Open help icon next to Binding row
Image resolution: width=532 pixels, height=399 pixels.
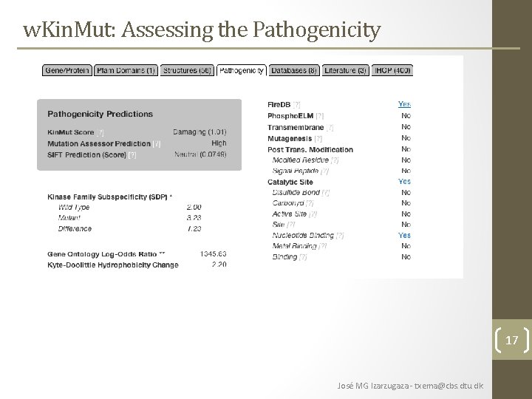(x=303, y=257)
